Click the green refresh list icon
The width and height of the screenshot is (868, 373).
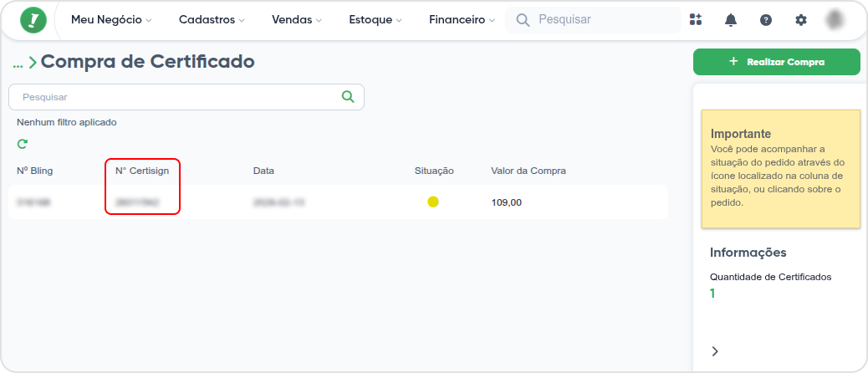[22, 144]
